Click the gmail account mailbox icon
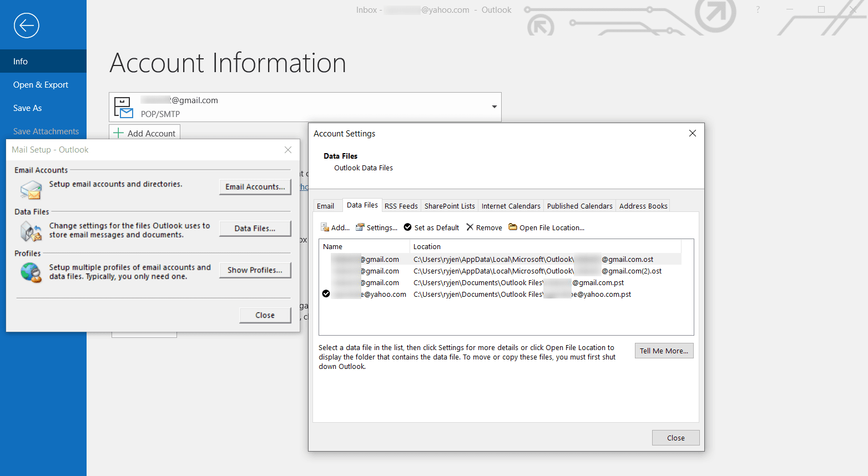 (123, 108)
